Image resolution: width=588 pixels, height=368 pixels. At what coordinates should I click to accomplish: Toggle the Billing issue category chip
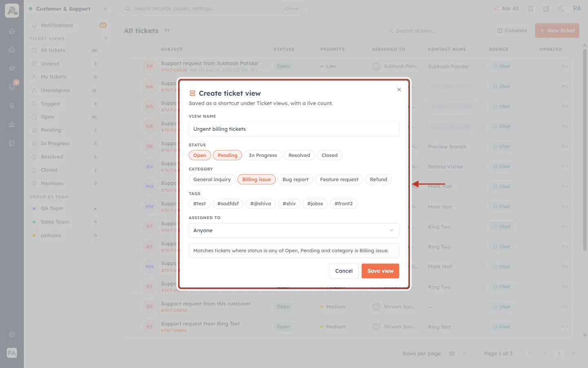256,180
